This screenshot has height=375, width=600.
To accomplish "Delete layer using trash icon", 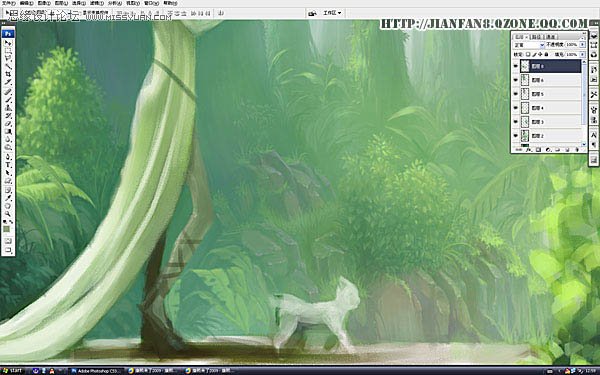I will click(577, 150).
